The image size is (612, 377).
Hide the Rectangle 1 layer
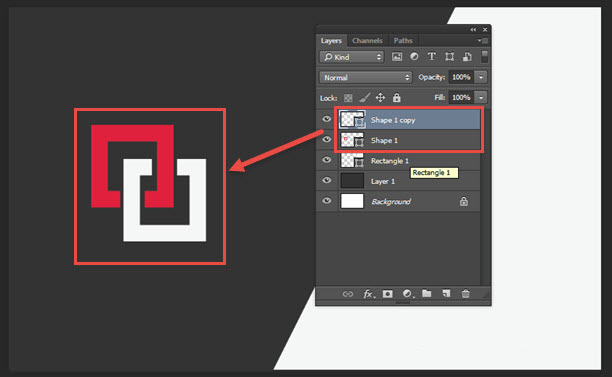tap(327, 160)
